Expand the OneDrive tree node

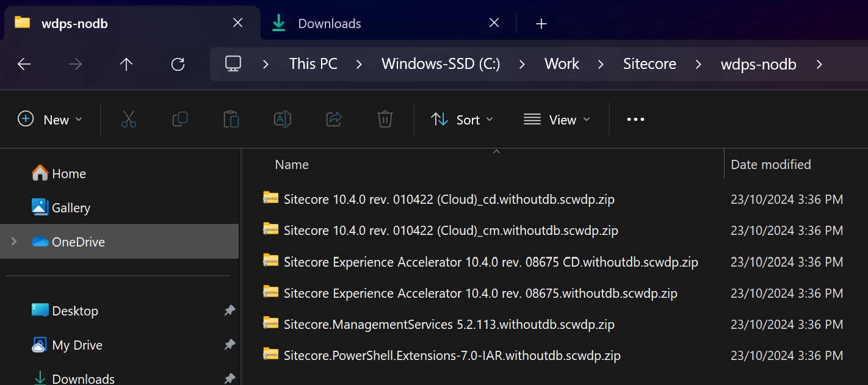(x=14, y=242)
